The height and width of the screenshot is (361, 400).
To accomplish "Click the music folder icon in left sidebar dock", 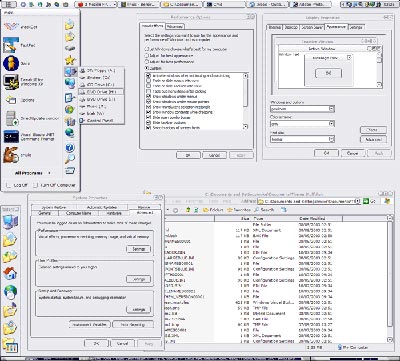I will [x=10, y=309].
